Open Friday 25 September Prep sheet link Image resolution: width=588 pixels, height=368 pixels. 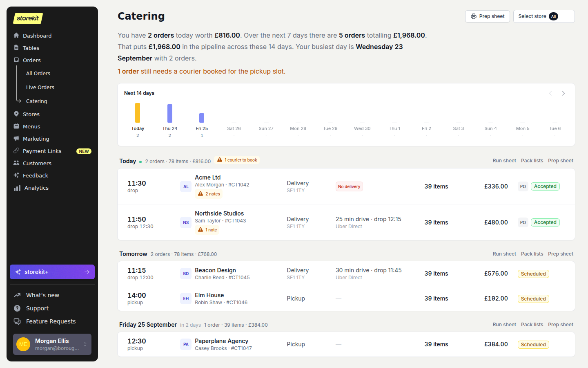click(x=561, y=325)
